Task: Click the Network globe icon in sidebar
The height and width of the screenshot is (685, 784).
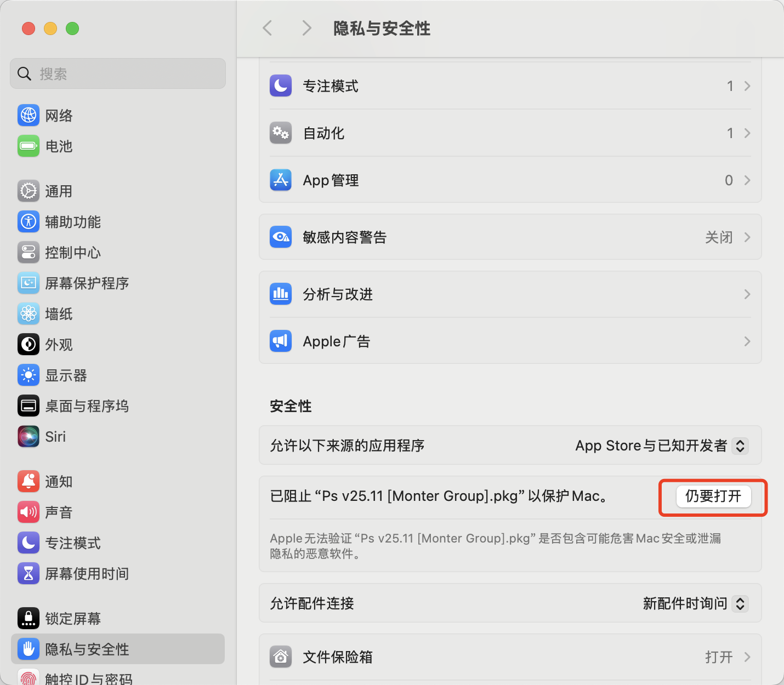Action: pos(29,116)
